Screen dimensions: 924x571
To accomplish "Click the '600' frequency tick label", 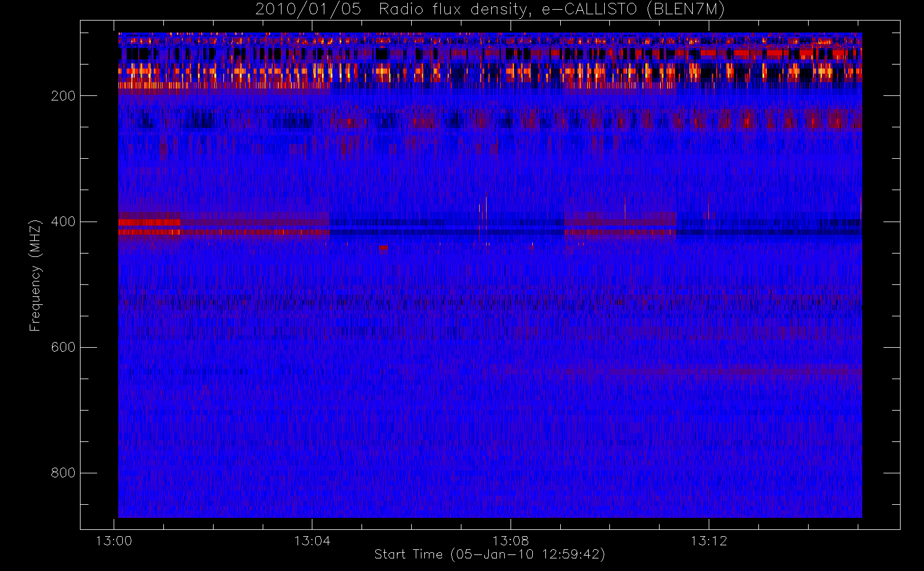I will pyautogui.click(x=63, y=347).
